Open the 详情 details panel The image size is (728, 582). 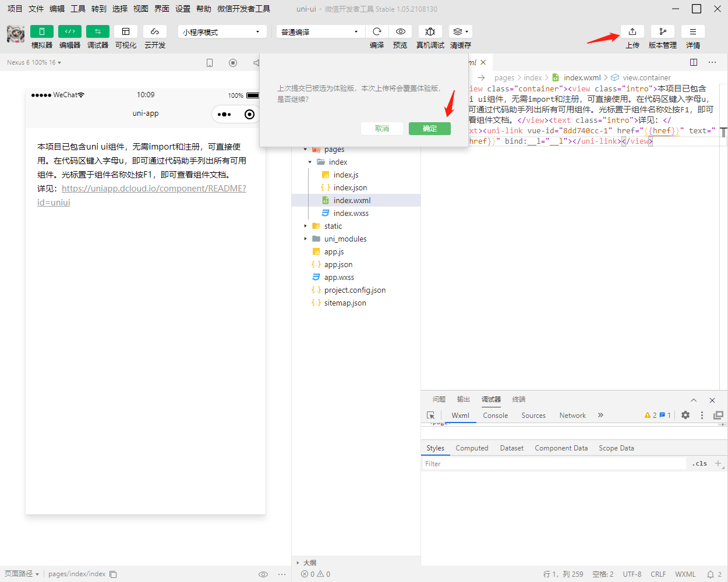tap(693, 31)
